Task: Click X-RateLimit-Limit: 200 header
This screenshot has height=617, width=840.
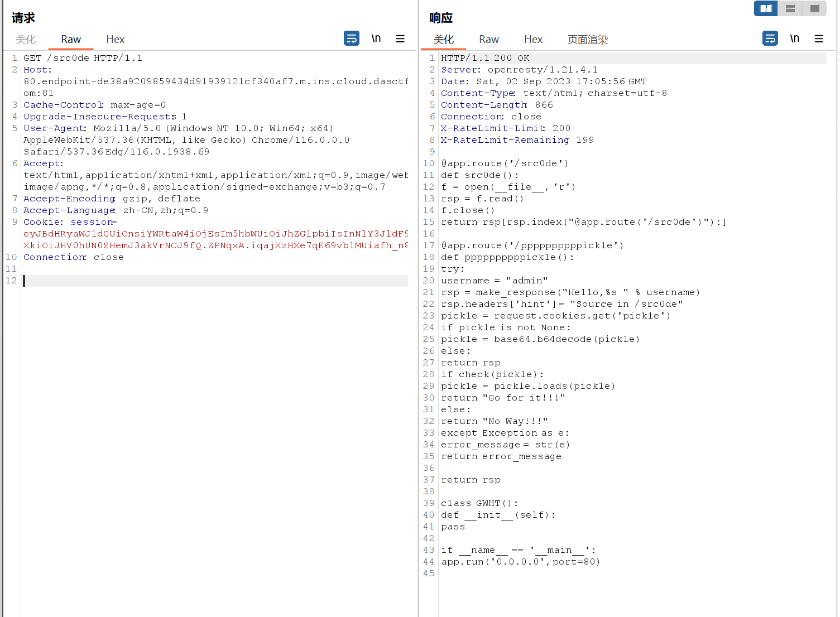Action: 506,128
